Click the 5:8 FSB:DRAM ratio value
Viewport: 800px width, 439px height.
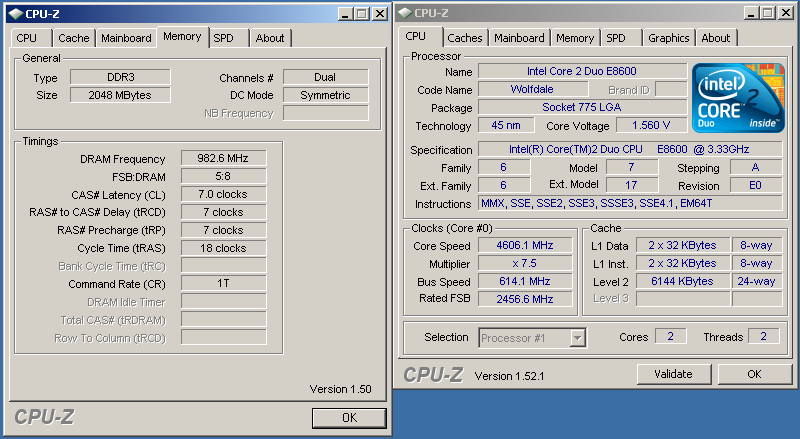pyautogui.click(x=223, y=176)
